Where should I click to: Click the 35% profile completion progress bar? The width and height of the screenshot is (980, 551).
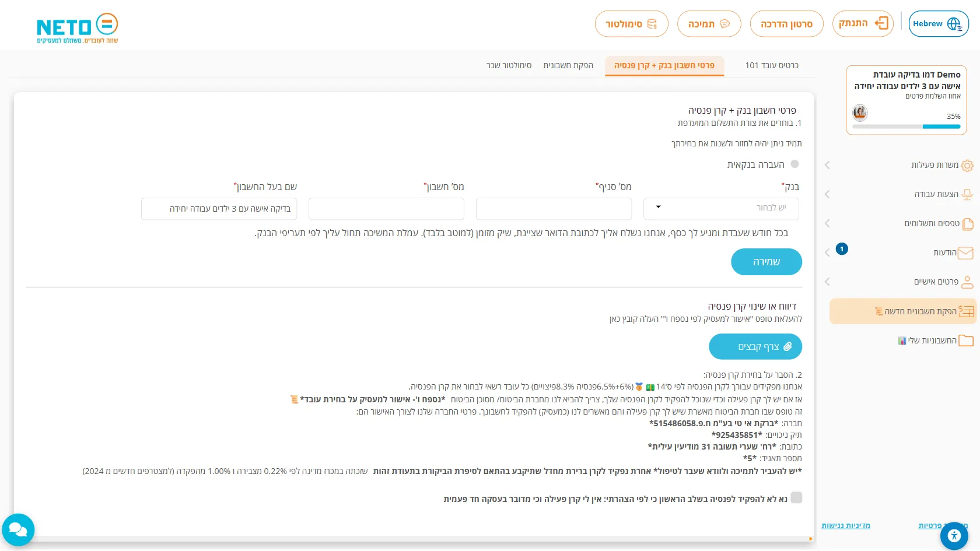[906, 127]
